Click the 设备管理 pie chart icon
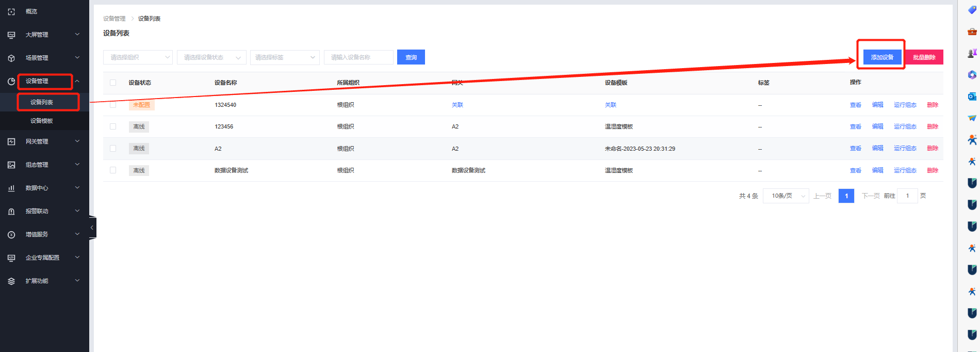This screenshot has width=980, height=352. tap(11, 82)
